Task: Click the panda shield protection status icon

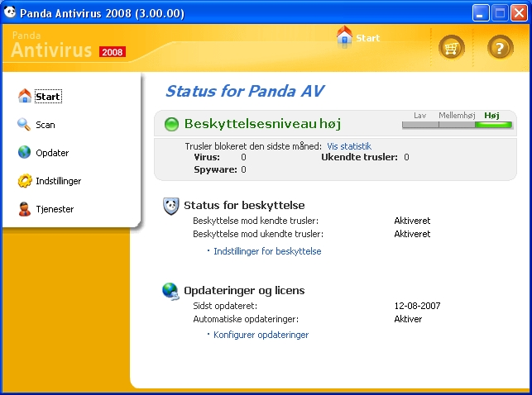Action: tap(171, 206)
